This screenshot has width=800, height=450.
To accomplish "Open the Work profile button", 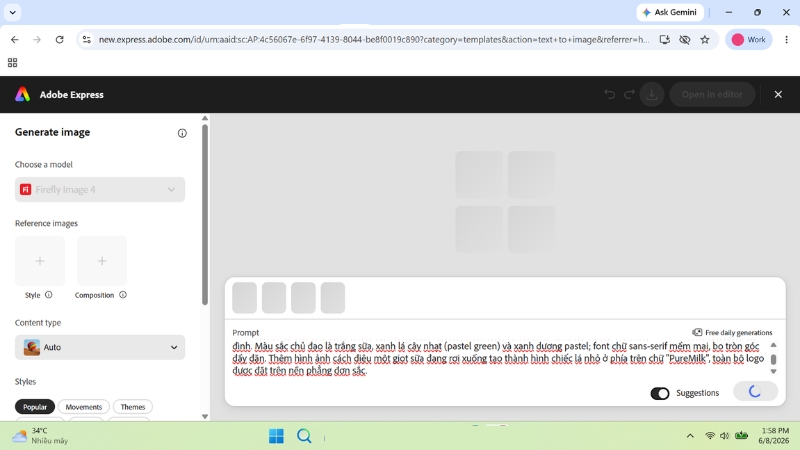I will click(x=748, y=39).
